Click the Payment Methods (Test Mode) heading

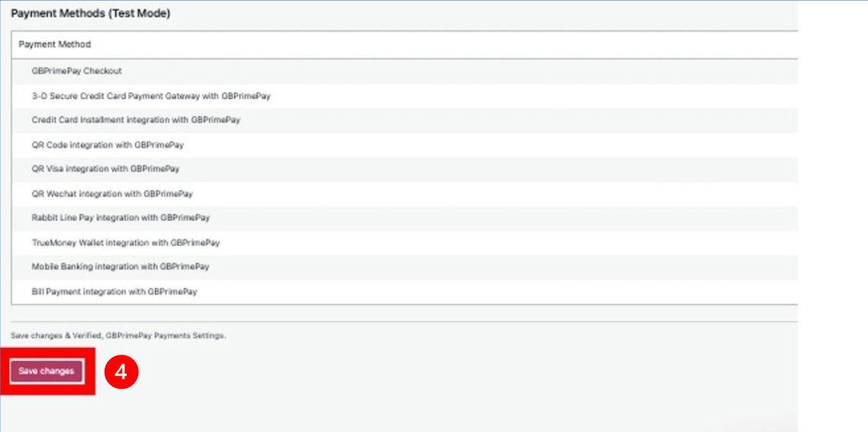pos(90,14)
